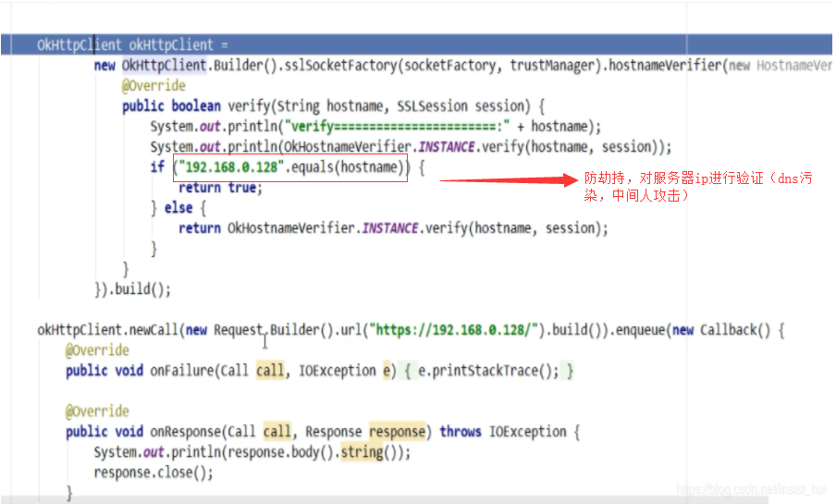836x504 pixels.
Task: Click the OkHostnameVerifier.INSTANCE println line
Action: 411,147
